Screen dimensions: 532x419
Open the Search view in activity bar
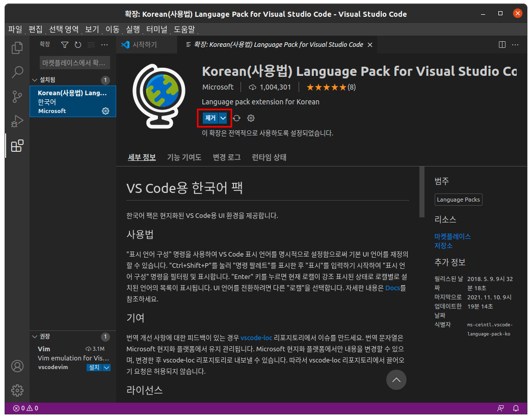coord(17,72)
